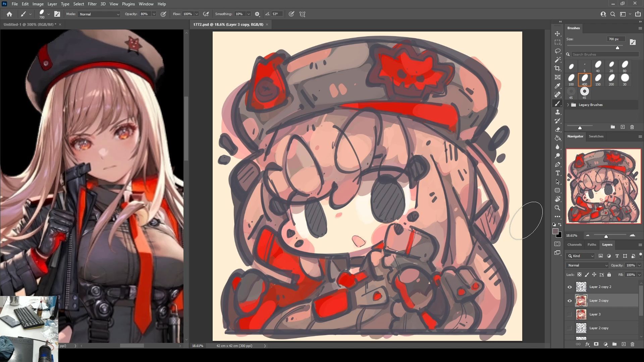Select the Brush tool in toolbar

[557, 103]
